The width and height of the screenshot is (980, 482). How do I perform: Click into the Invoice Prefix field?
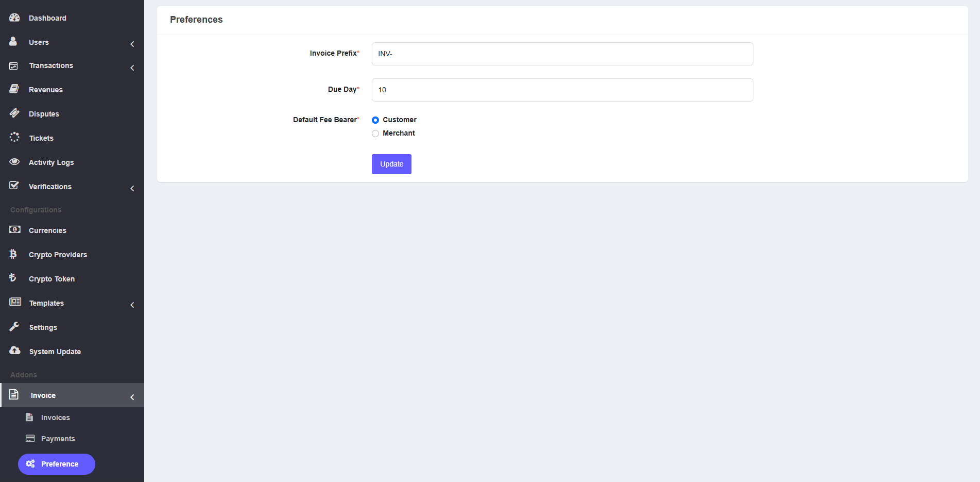[562, 54]
